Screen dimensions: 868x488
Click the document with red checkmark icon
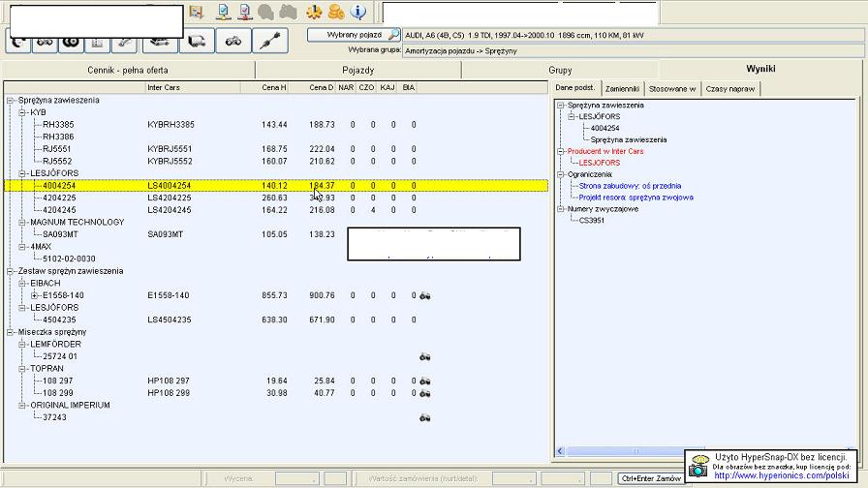point(245,11)
